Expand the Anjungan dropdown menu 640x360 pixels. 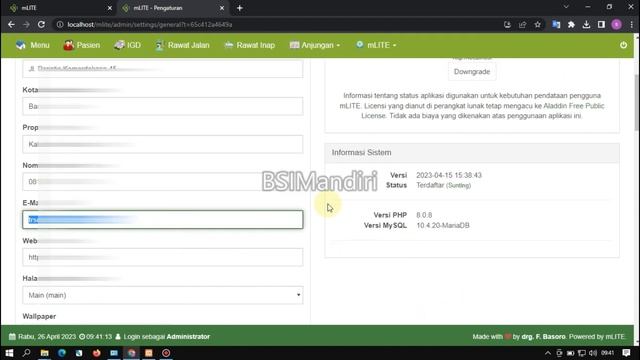click(315, 45)
